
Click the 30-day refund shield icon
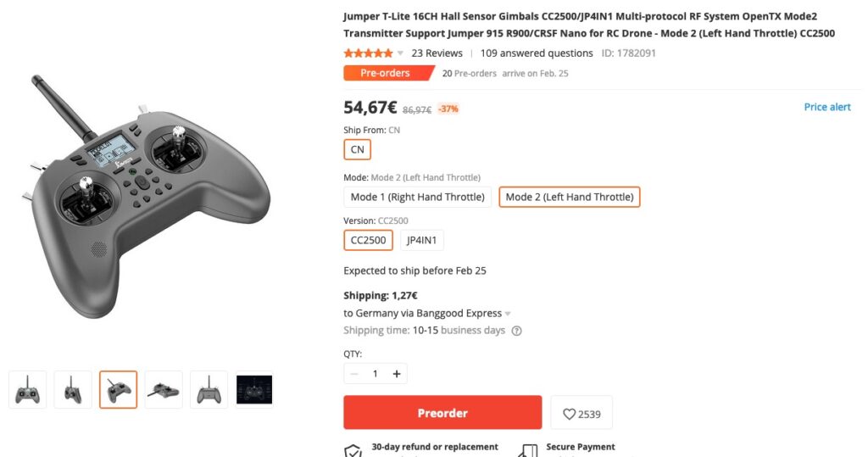[x=353, y=450]
